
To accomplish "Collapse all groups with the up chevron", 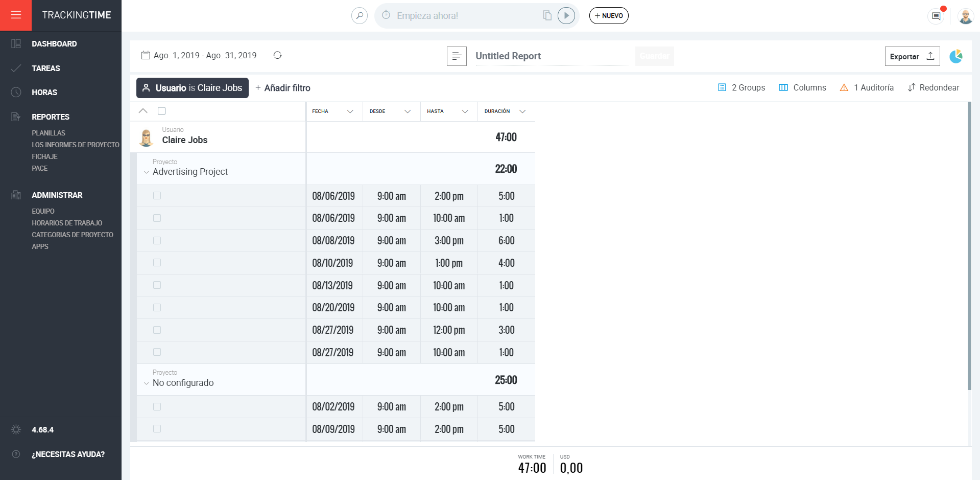I will pos(143,111).
